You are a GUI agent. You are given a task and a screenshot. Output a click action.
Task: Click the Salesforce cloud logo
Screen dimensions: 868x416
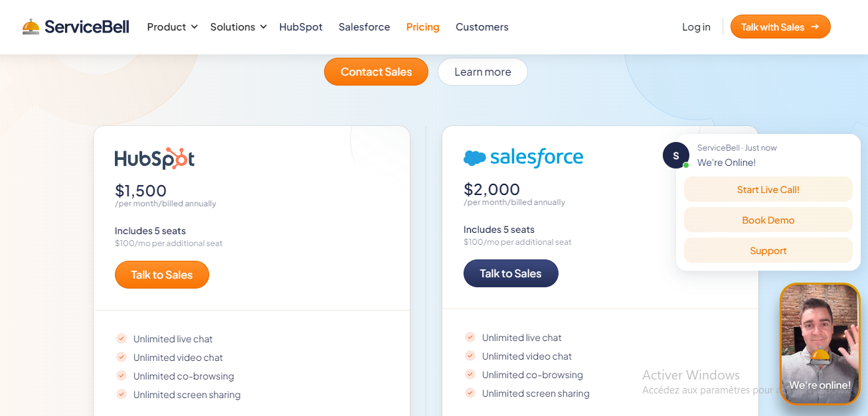point(475,158)
